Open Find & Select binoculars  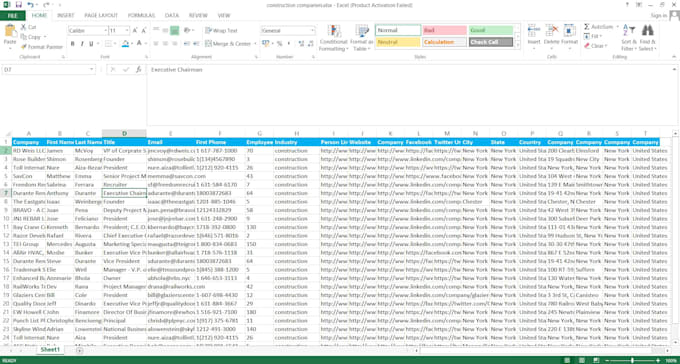[647, 37]
